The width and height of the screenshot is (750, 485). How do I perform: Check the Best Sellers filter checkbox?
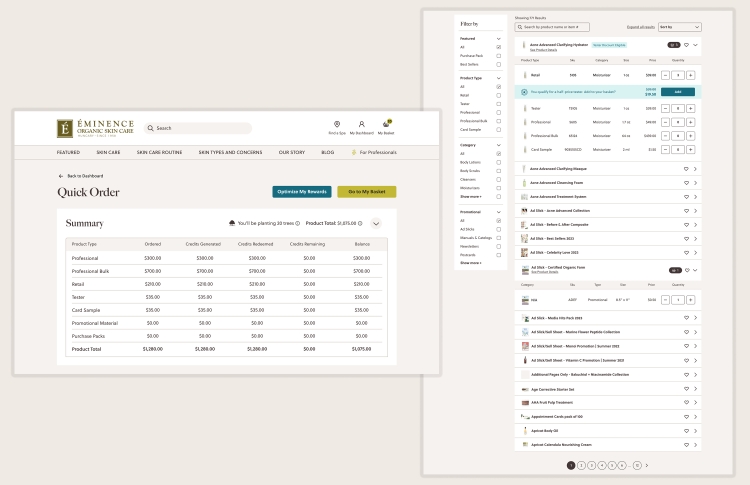[498, 65]
